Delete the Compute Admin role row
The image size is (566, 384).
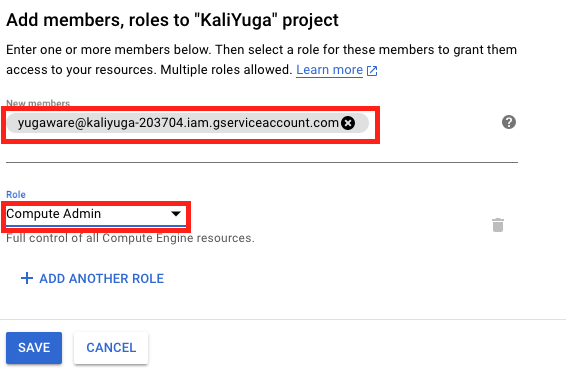tap(498, 225)
